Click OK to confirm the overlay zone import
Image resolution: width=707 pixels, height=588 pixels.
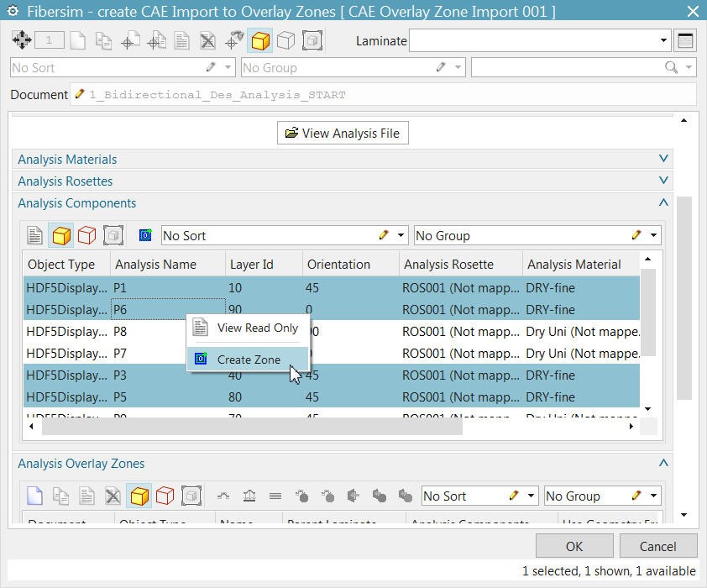pos(573,546)
